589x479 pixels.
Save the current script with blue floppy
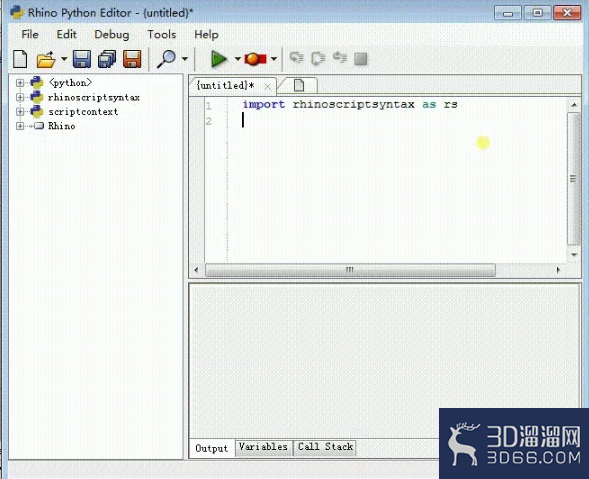click(x=82, y=59)
